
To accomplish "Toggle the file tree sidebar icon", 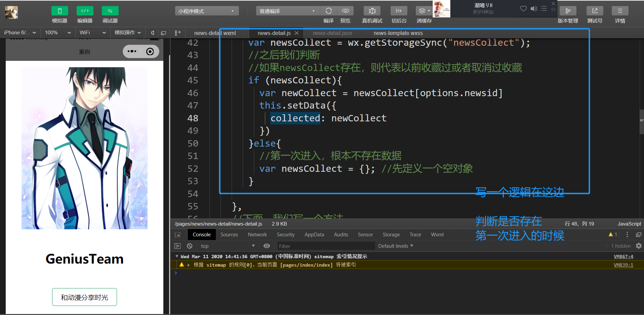I will click(x=178, y=33).
